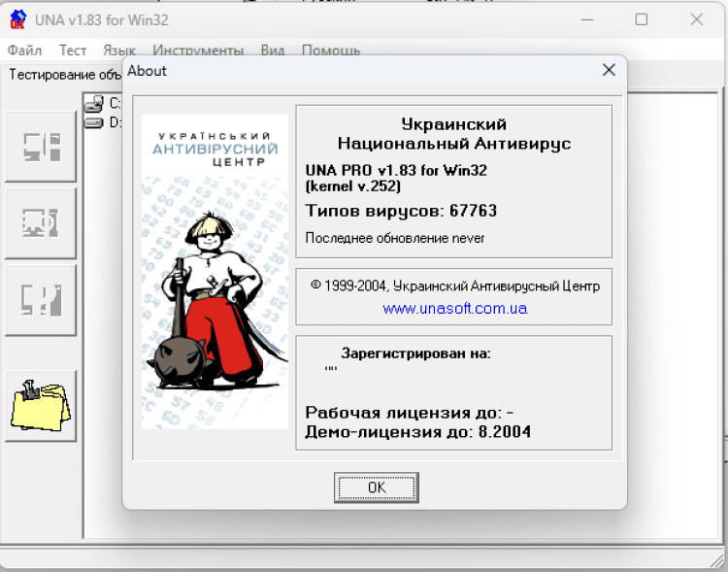Minimize the UNA main window

(x=587, y=19)
